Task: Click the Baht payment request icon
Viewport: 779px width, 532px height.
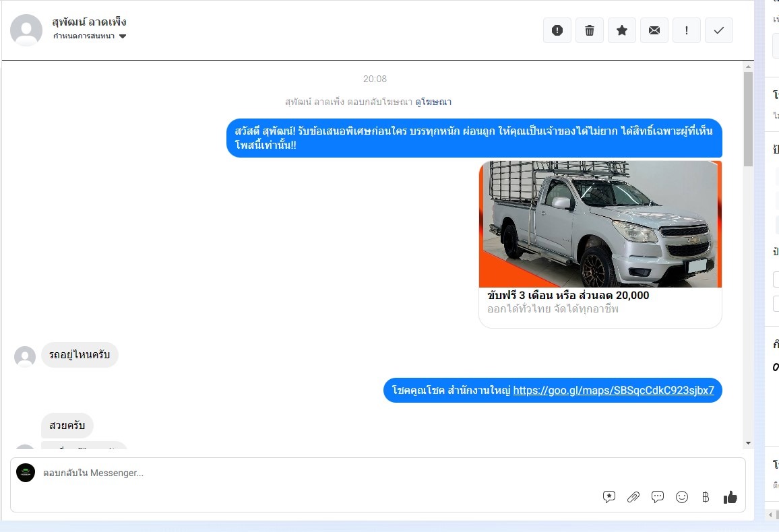Action: (x=706, y=497)
